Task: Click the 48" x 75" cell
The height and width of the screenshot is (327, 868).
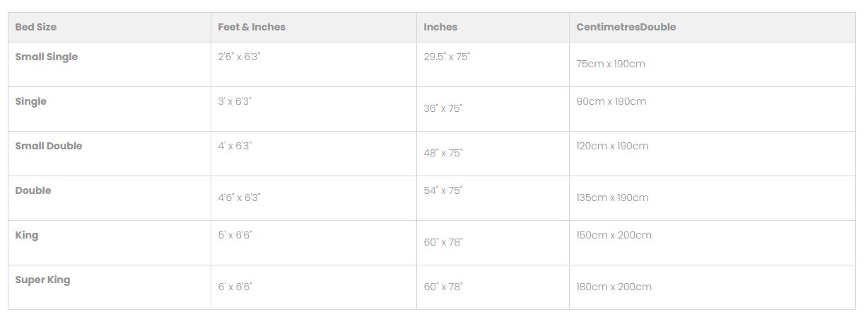Action: pos(443,153)
